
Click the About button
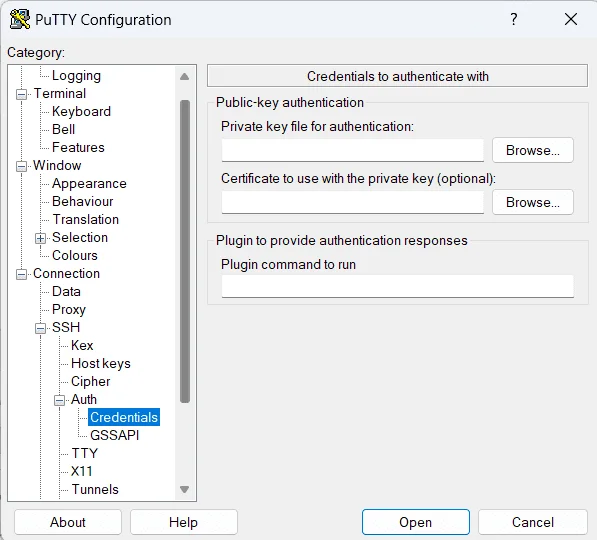click(68, 522)
